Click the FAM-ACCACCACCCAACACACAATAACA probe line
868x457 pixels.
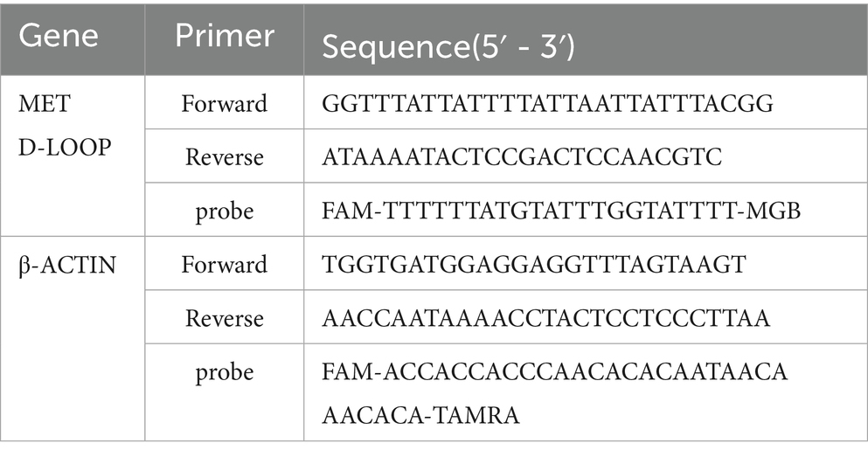coord(554,372)
